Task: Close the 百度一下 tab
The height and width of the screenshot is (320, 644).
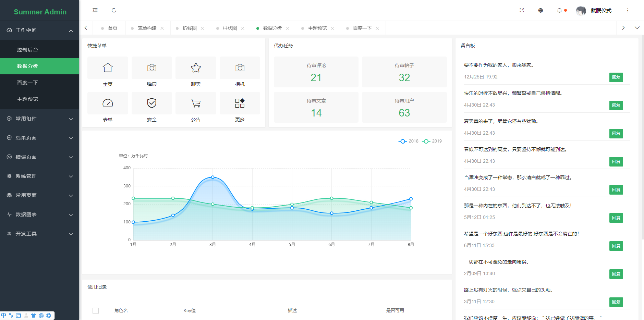Action: [377, 28]
